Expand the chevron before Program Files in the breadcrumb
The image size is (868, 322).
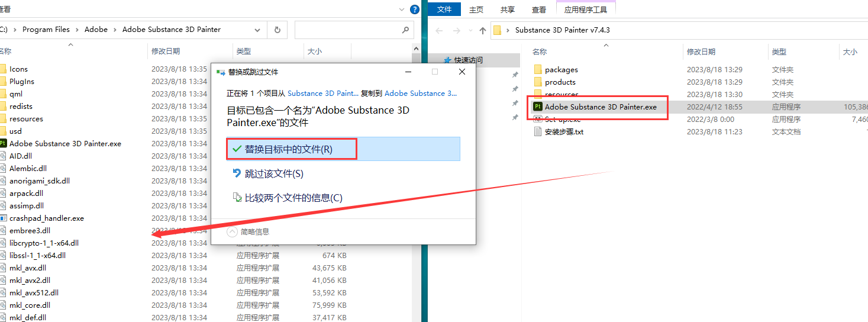(x=15, y=30)
